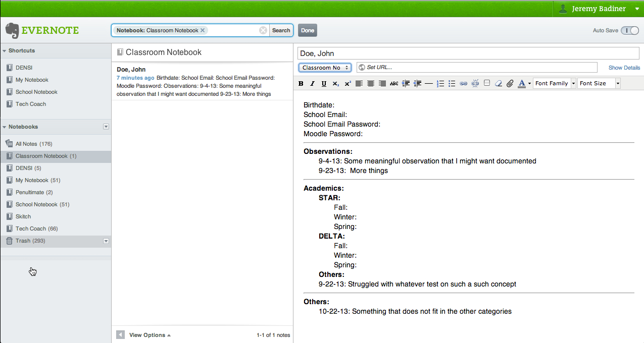Screen dimensions: 644x343
Task: Clear the search field with the X icon
Action: (x=263, y=30)
